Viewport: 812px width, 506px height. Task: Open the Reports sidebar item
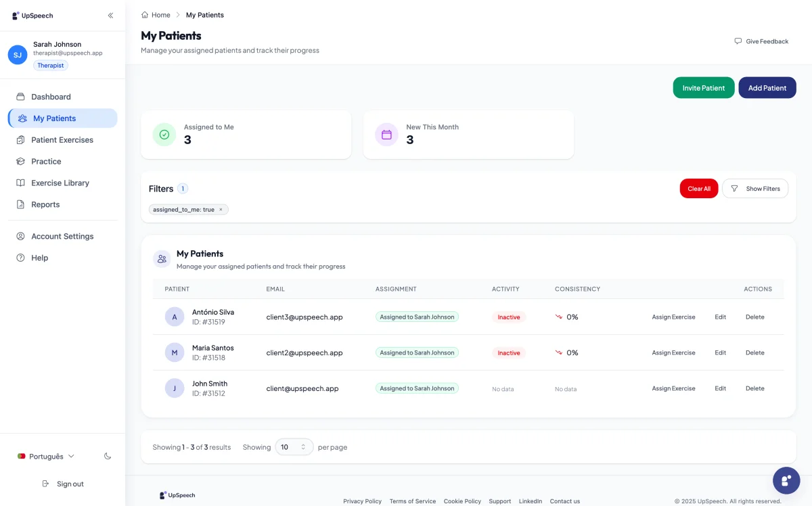[x=45, y=204]
